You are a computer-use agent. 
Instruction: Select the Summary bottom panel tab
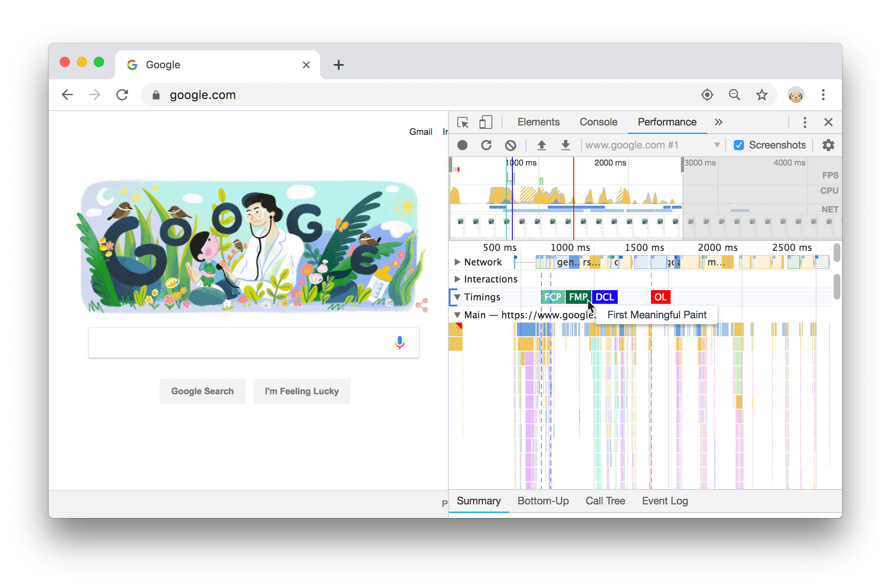tap(477, 501)
